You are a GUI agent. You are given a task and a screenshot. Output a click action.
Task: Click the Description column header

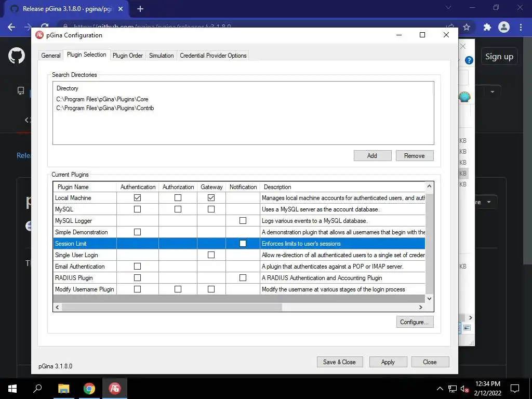click(x=342, y=187)
